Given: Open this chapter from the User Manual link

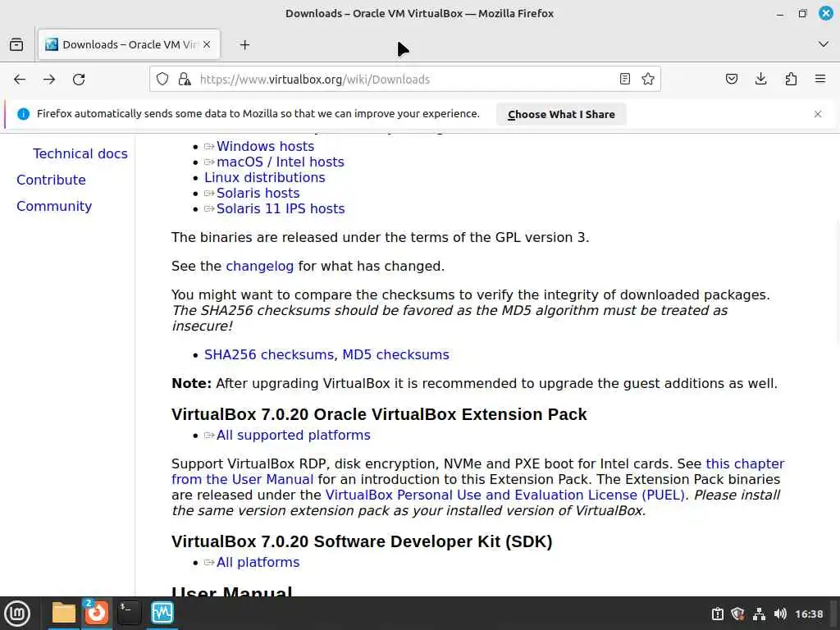Looking at the screenshot, I should [x=745, y=463].
